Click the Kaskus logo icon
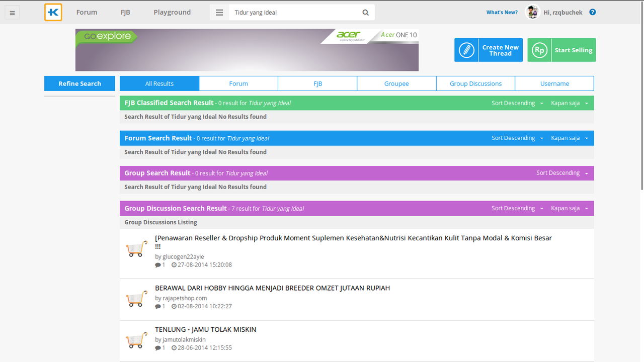Screen dimensions: 644x362 53,13
